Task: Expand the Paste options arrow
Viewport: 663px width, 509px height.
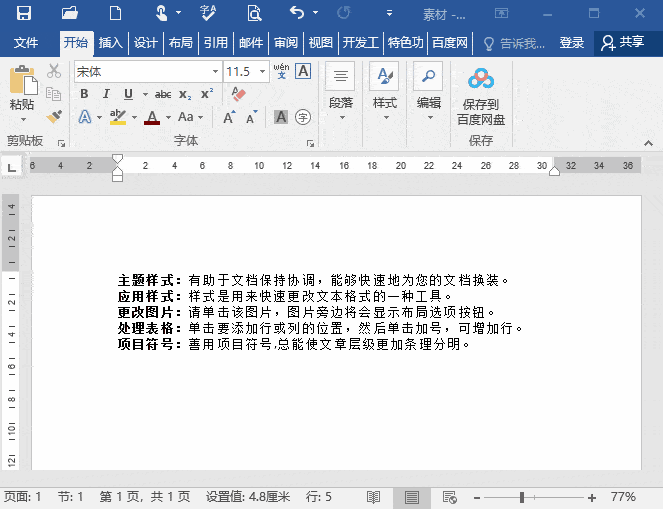Action: point(23,120)
